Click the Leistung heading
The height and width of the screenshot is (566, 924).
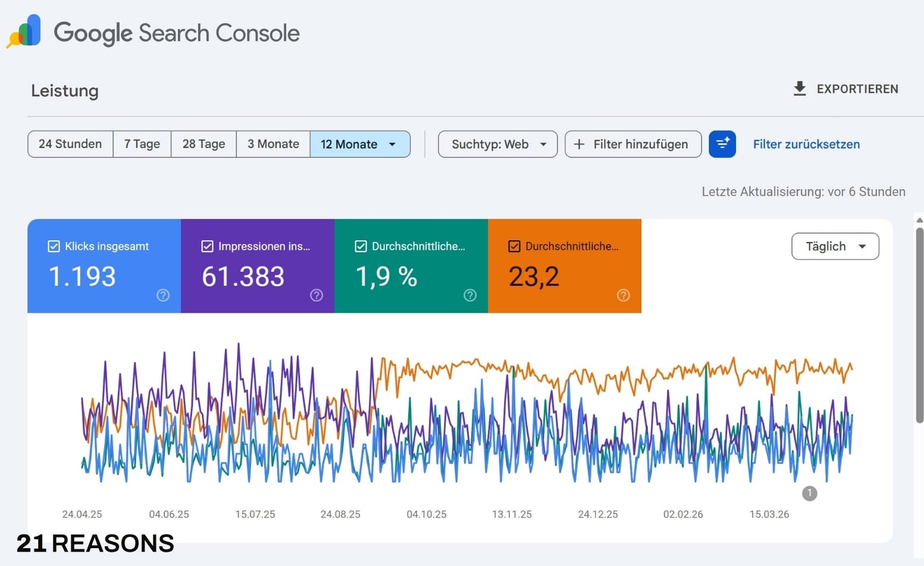click(x=65, y=90)
